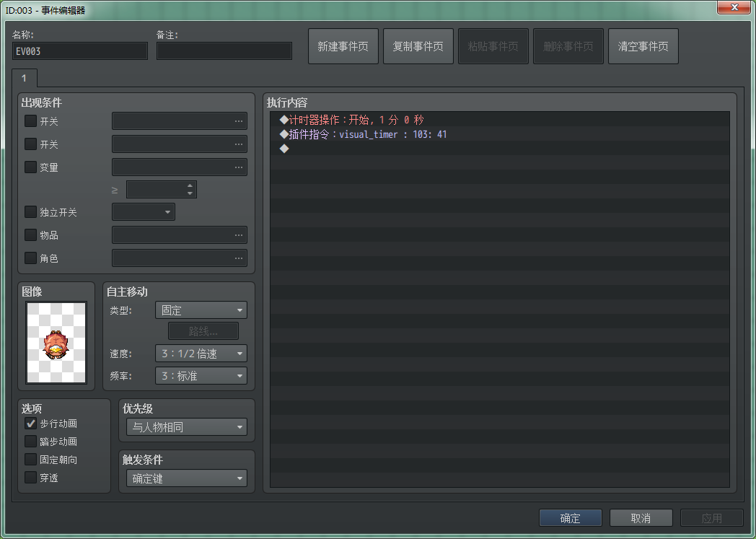Enable the 变量 condition checkbox
Image resolution: width=756 pixels, height=539 pixels.
coord(30,167)
